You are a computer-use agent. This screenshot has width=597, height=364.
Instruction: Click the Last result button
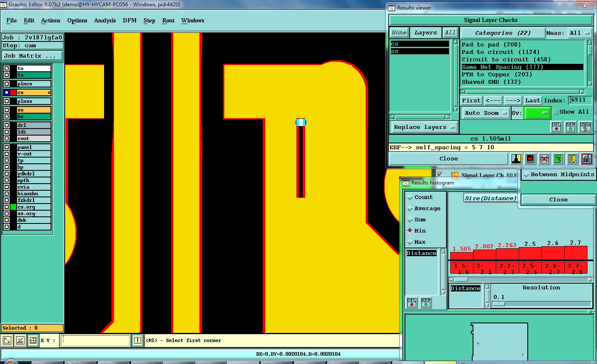tap(533, 100)
